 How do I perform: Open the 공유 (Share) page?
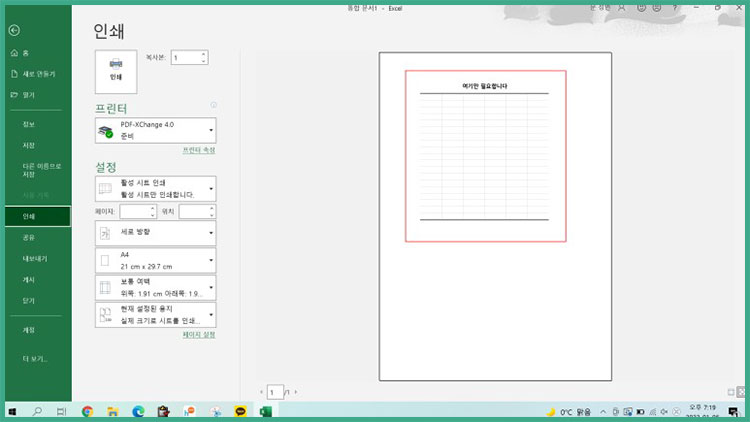click(38, 237)
